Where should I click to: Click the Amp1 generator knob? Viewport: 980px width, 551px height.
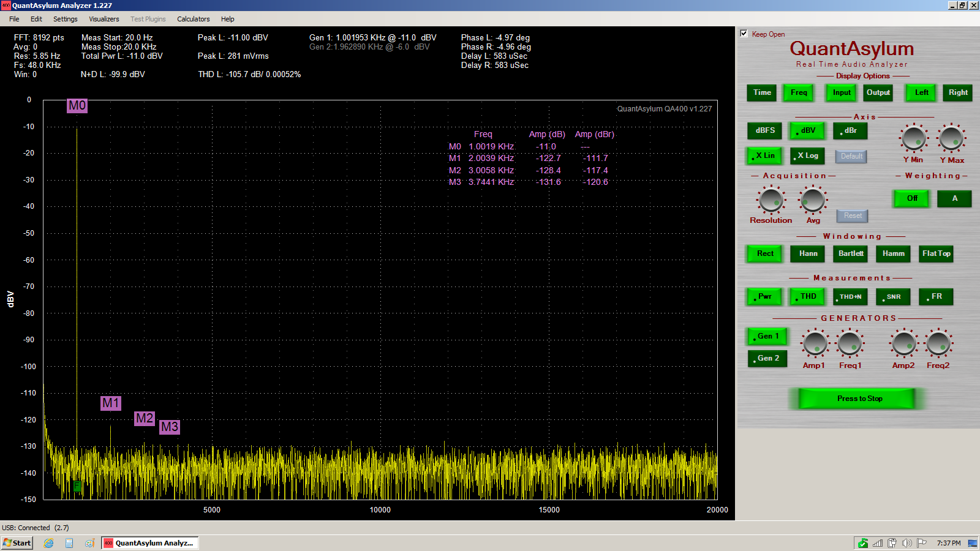[815, 343]
